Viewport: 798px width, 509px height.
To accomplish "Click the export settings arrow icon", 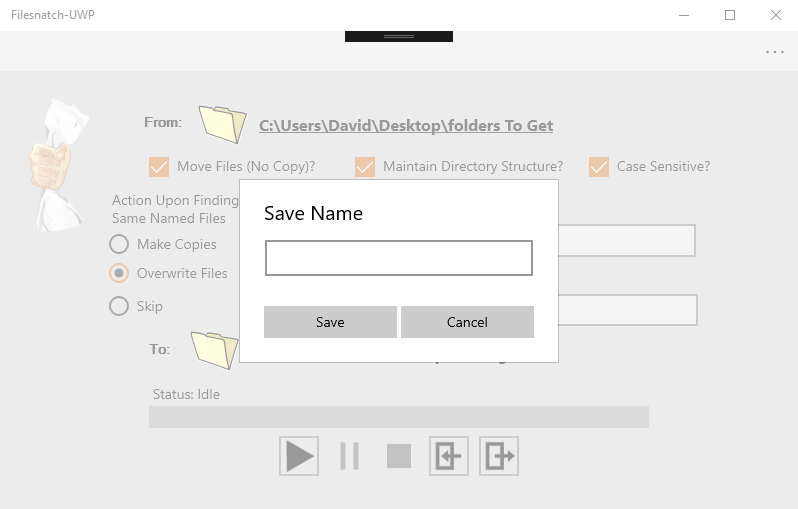I will pos(499,456).
